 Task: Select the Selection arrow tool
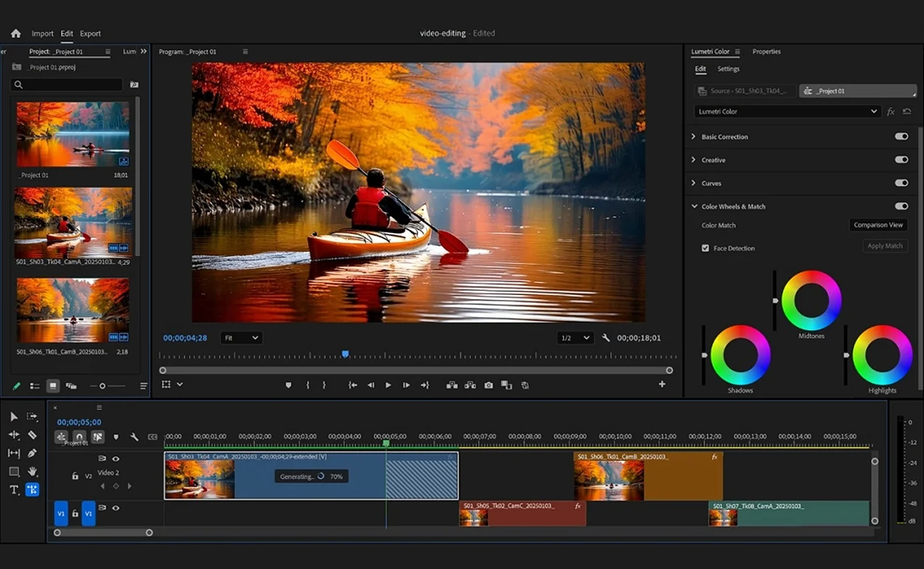pos(14,417)
